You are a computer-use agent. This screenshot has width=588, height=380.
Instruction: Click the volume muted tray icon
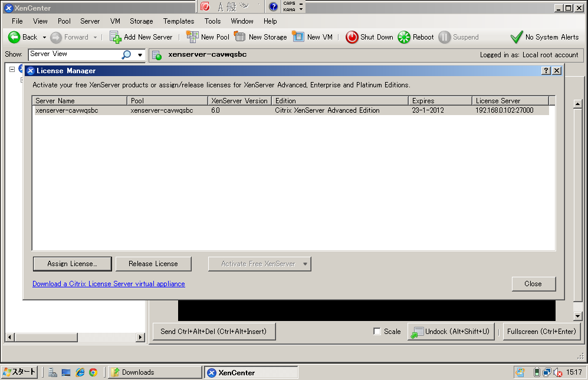coord(557,372)
